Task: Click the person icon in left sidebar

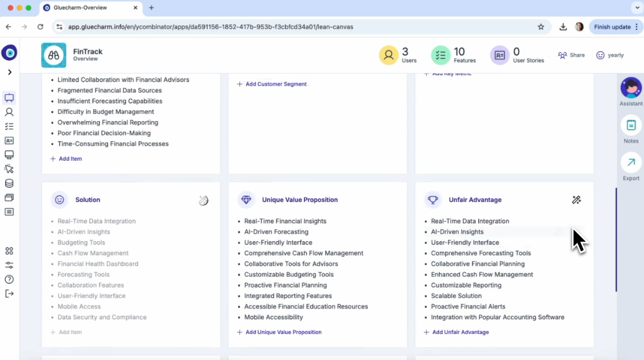Action: coord(9,112)
